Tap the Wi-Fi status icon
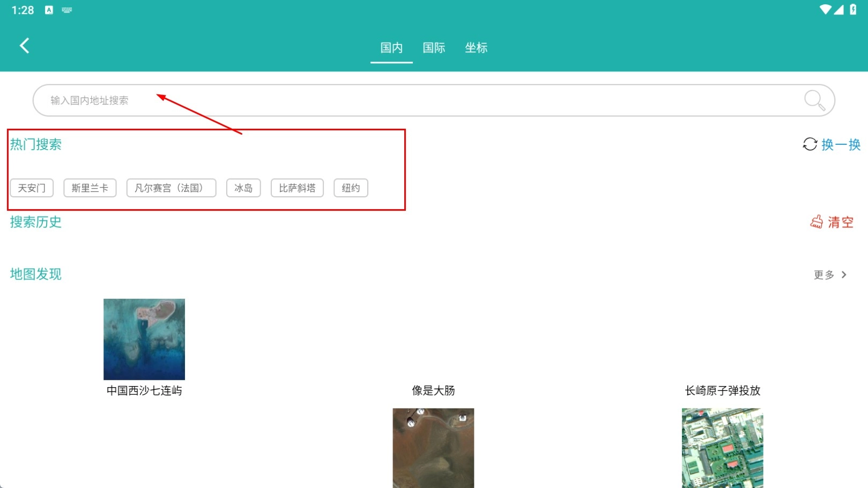This screenshot has height=488, width=868. coord(826,10)
